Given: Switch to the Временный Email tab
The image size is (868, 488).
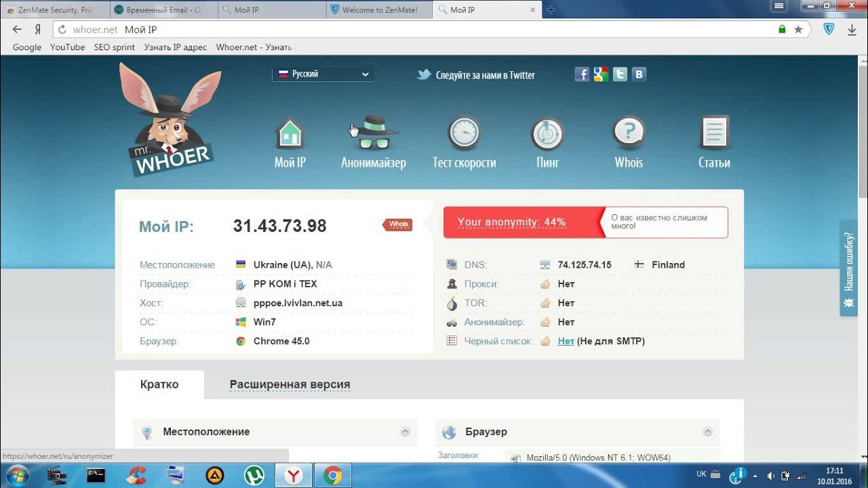Looking at the screenshot, I should click(163, 10).
